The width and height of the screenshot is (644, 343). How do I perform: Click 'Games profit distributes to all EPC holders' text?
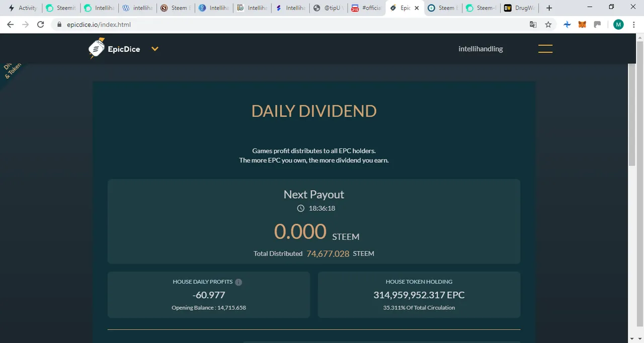click(x=314, y=151)
